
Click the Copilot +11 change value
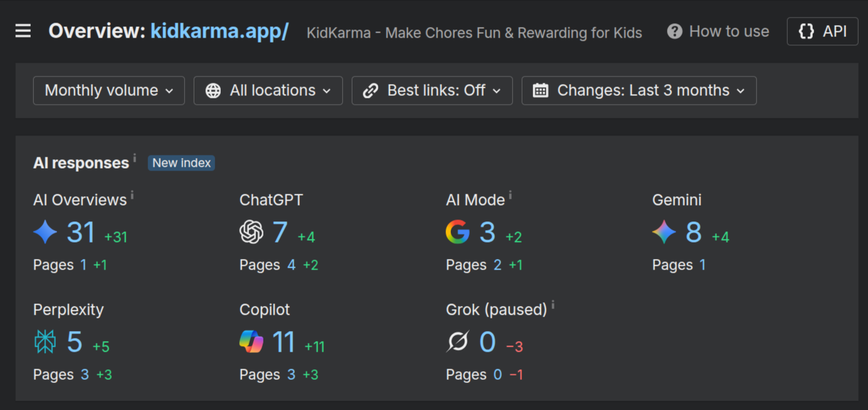pyautogui.click(x=315, y=347)
